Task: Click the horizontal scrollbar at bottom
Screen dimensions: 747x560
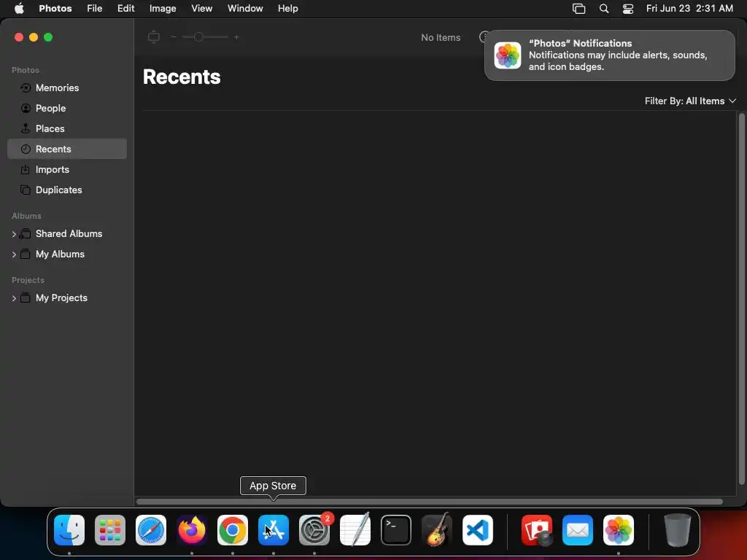Action: coord(429,502)
